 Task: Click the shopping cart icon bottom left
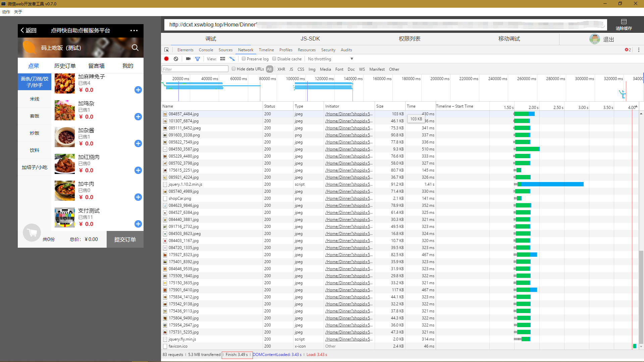coord(32,233)
